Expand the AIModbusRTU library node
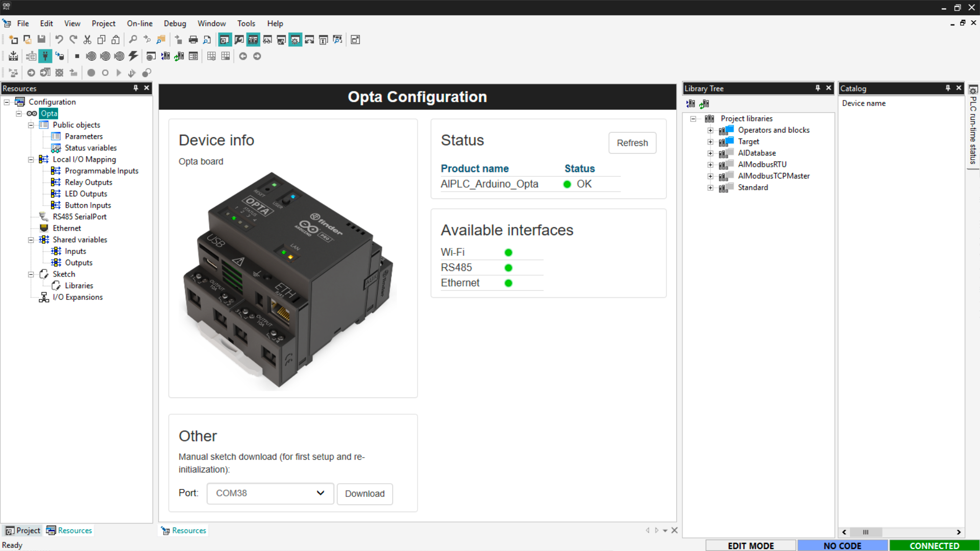Image resolution: width=980 pixels, height=551 pixels. [710, 165]
